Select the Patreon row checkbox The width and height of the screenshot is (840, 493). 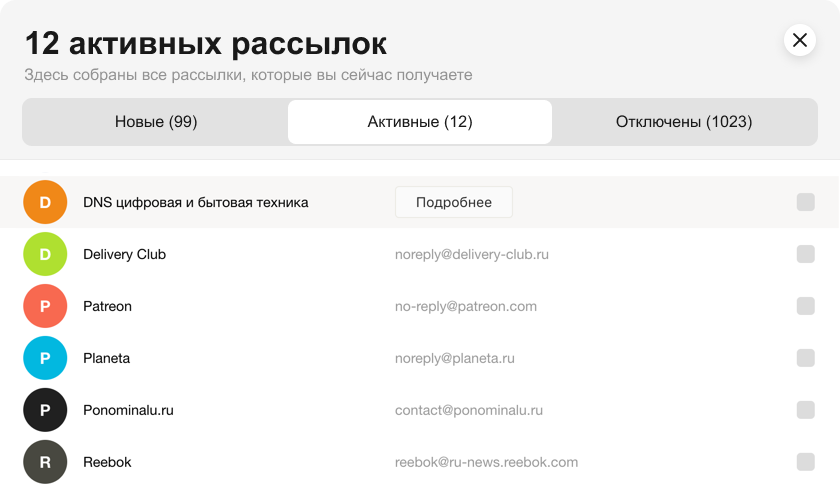806,306
